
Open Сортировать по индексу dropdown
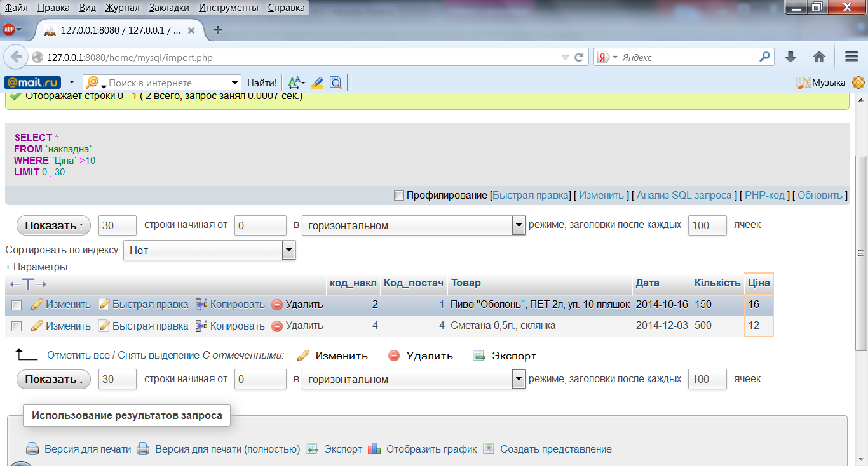point(210,250)
